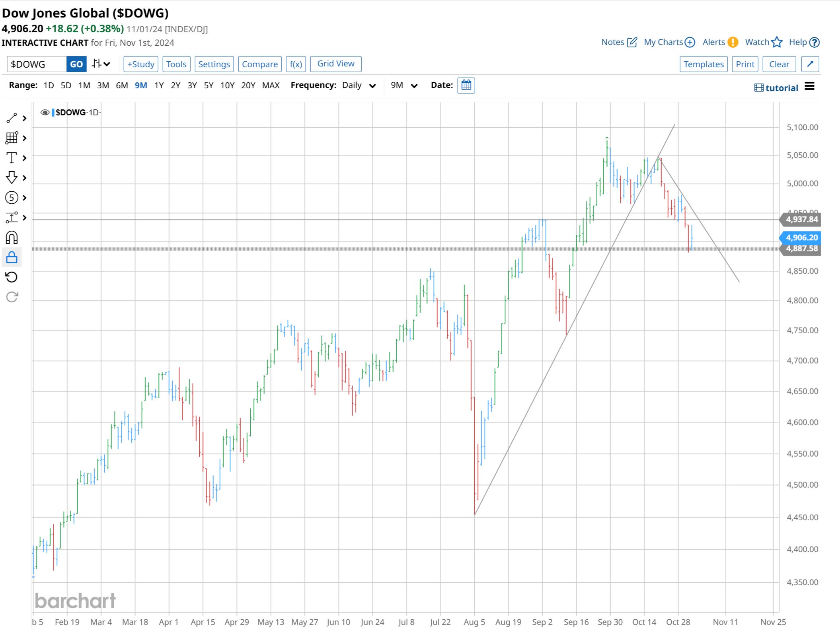Toggle the lock drawings icon

tap(12, 257)
